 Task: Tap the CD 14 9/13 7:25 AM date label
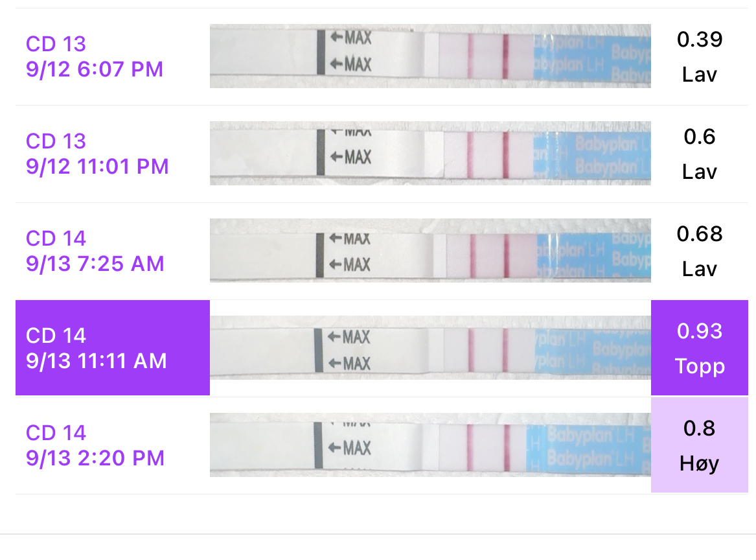[95, 251]
